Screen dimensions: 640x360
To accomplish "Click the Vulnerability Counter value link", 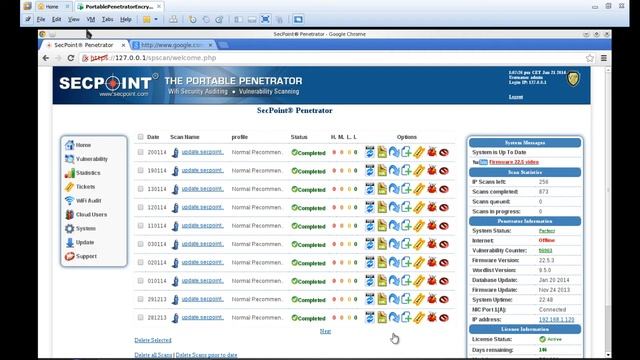I will point(545,251).
